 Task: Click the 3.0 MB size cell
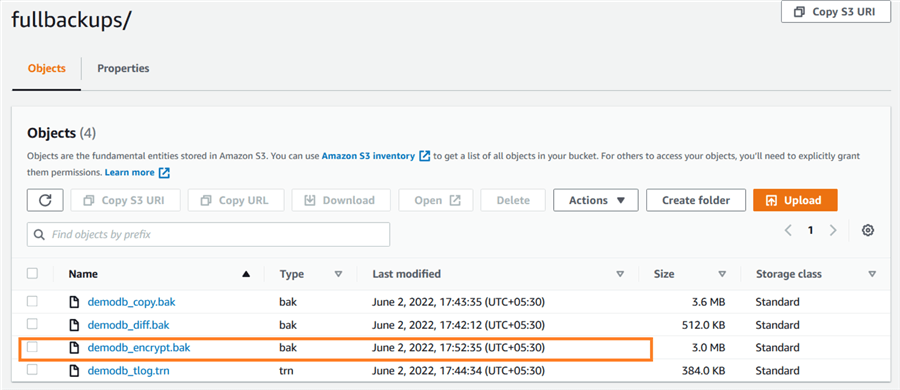pyautogui.click(x=707, y=347)
